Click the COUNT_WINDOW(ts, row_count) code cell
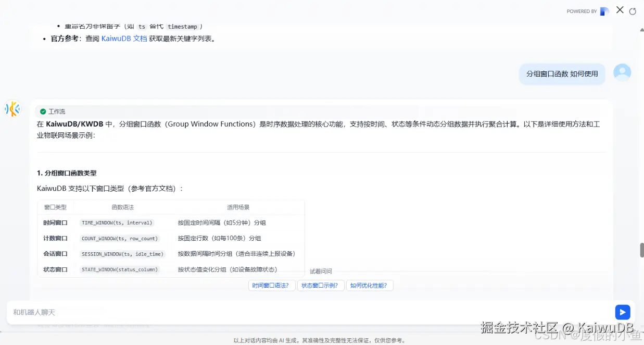The image size is (644, 345). coord(119,238)
